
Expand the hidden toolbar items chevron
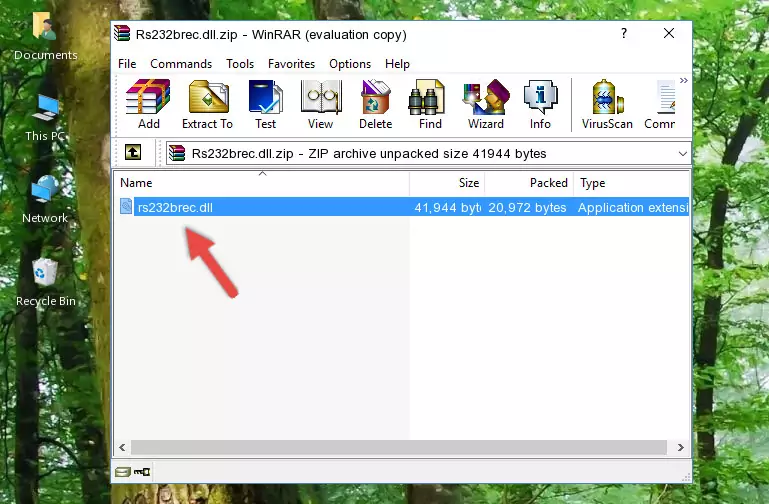(684, 80)
